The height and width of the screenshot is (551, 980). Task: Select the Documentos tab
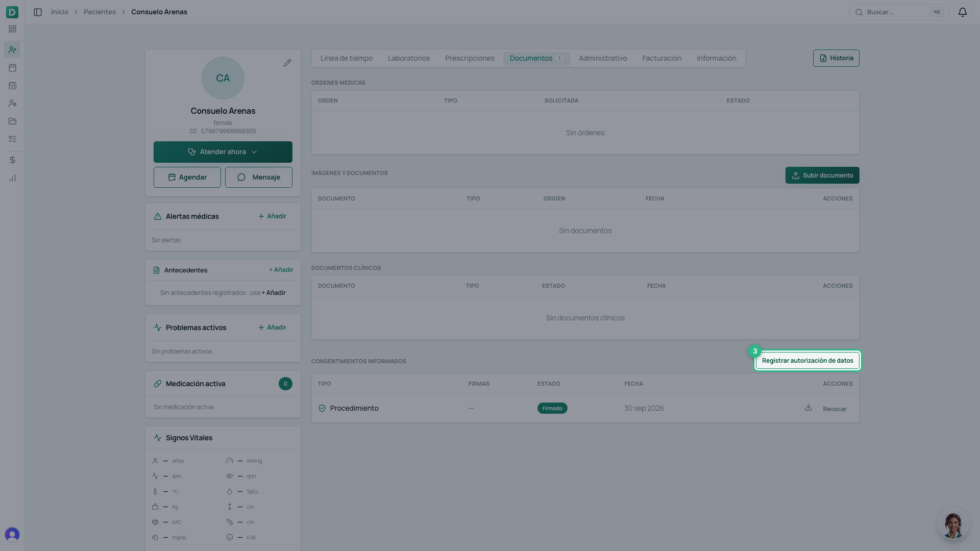tap(536, 58)
